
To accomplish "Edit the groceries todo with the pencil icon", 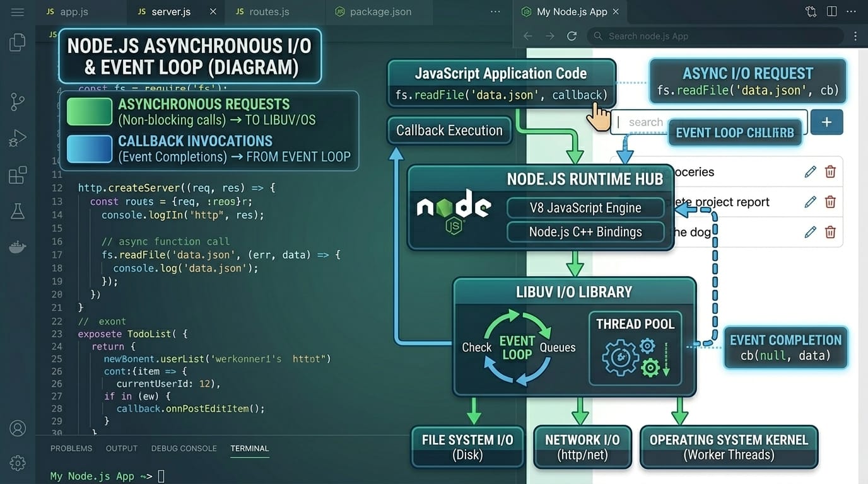I will [810, 171].
